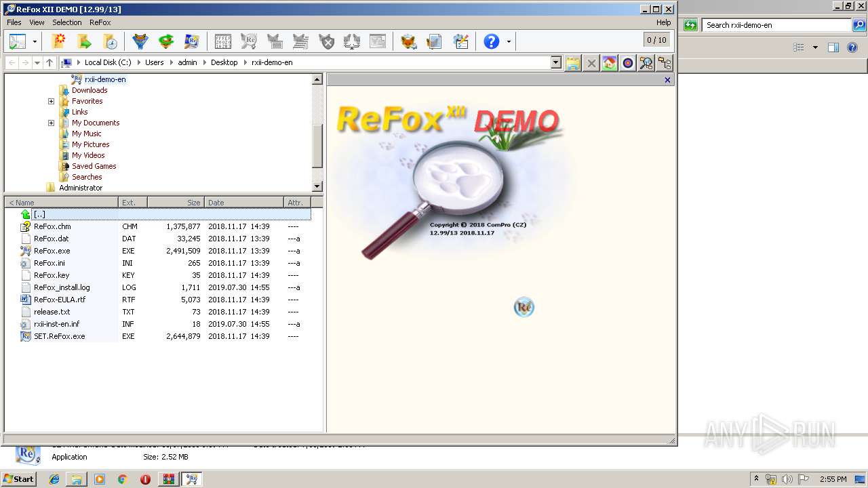Select ReFox.exe in file list
The image size is (868, 488).
click(x=52, y=251)
